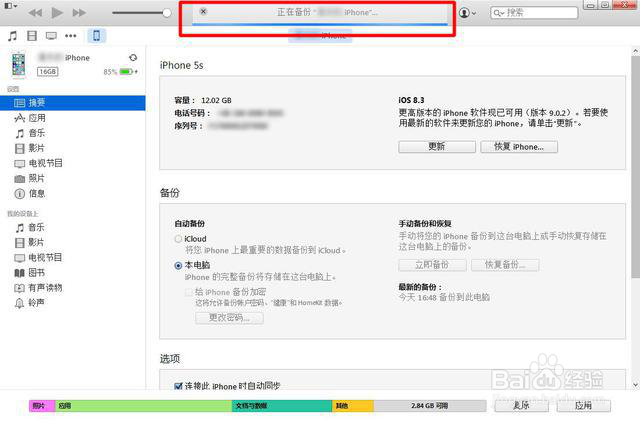The image size is (640, 422).
Task: Click the 应用 green storage bar segment
Action: click(144, 406)
